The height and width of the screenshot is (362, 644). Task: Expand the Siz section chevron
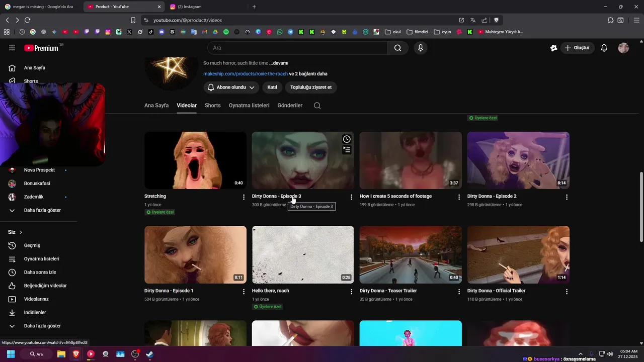[21, 232]
